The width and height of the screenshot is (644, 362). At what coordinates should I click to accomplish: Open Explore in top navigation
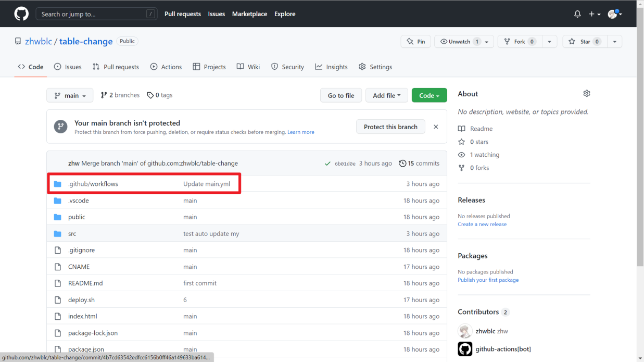click(285, 14)
